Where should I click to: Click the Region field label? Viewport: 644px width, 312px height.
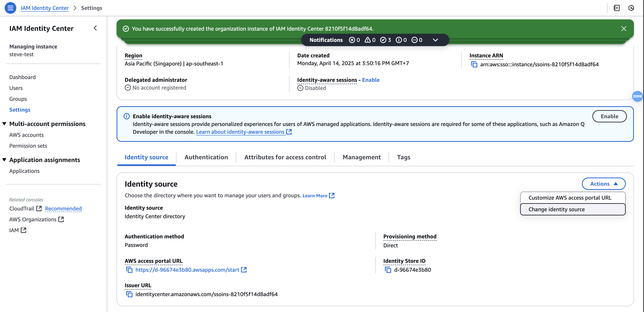coord(133,56)
